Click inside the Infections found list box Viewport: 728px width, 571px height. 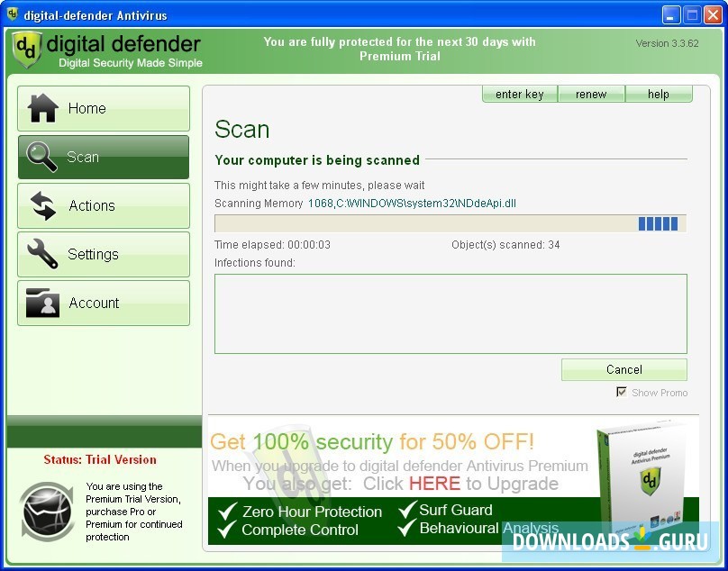pyautogui.click(x=450, y=313)
